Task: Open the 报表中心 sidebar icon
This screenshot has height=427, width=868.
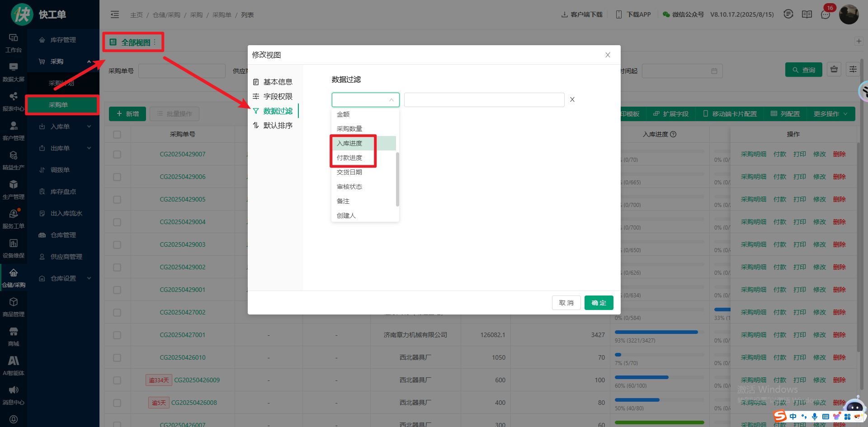Action: pos(14,101)
